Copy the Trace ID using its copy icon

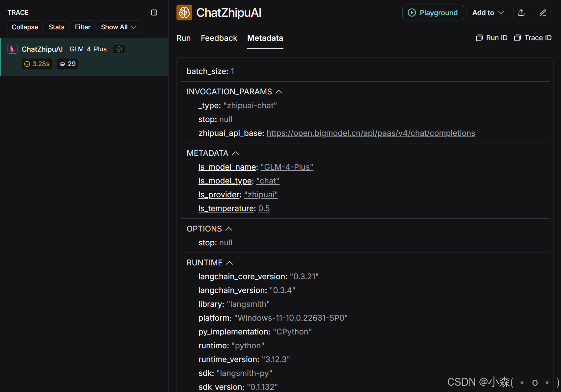pos(518,38)
